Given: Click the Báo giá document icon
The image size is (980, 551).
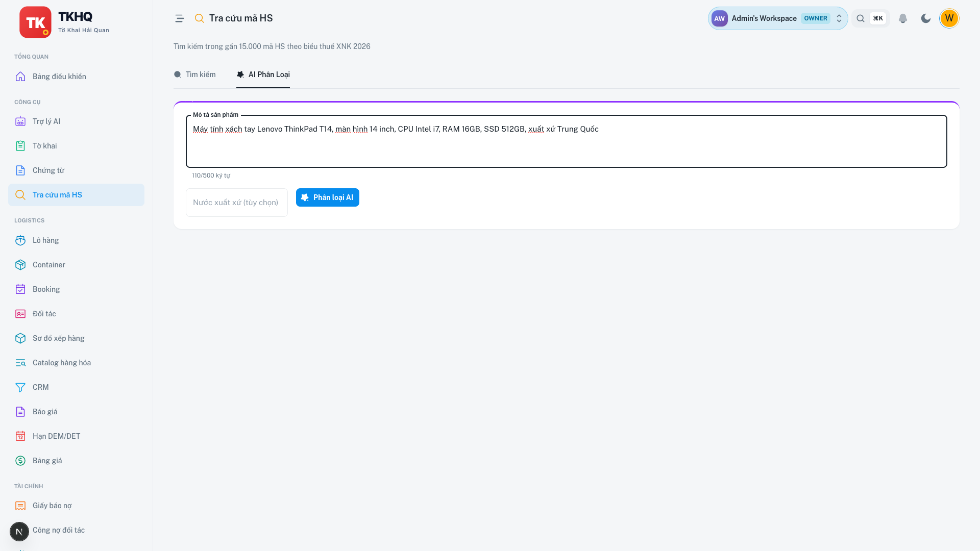Looking at the screenshot, I should pyautogui.click(x=20, y=412).
